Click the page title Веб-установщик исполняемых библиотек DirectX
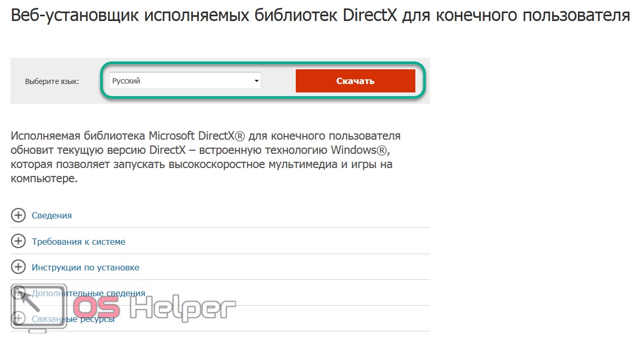 (320, 15)
